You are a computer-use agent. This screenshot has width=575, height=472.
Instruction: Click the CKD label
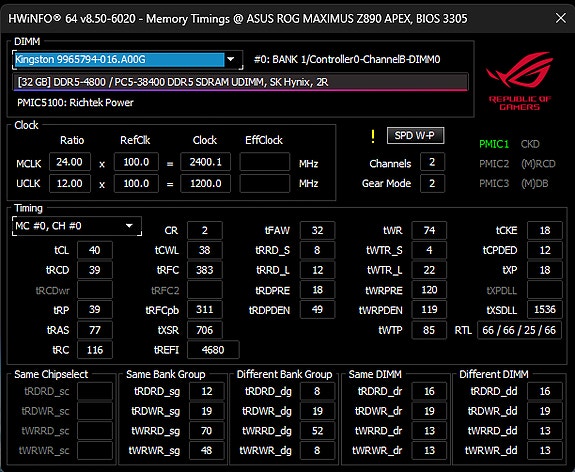pyautogui.click(x=530, y=144)
